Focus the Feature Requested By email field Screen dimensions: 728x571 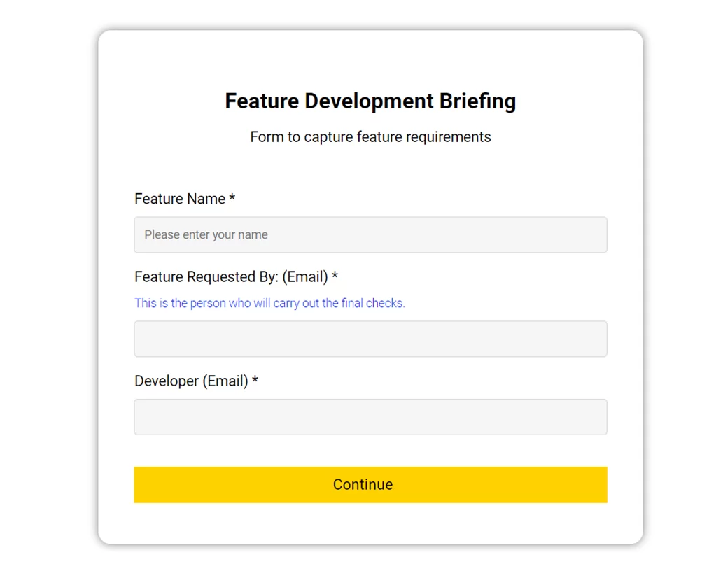(x=370, y=339)
